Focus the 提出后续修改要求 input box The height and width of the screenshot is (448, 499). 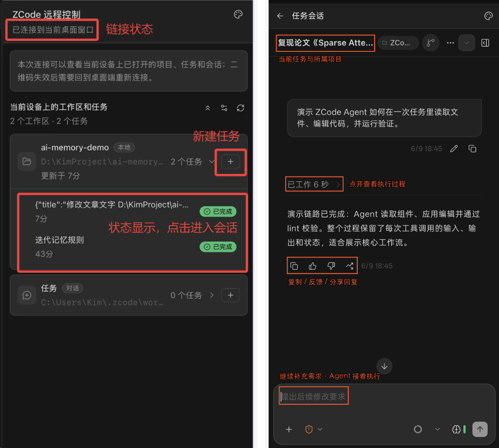coord(384,397)
